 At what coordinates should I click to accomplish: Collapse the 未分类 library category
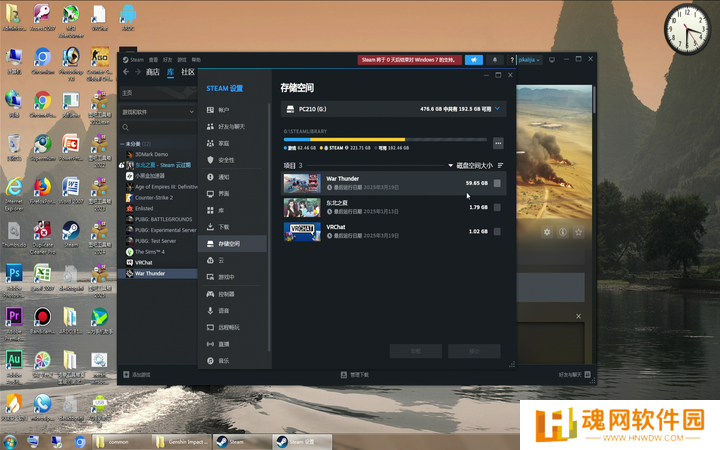pos(122,144)
